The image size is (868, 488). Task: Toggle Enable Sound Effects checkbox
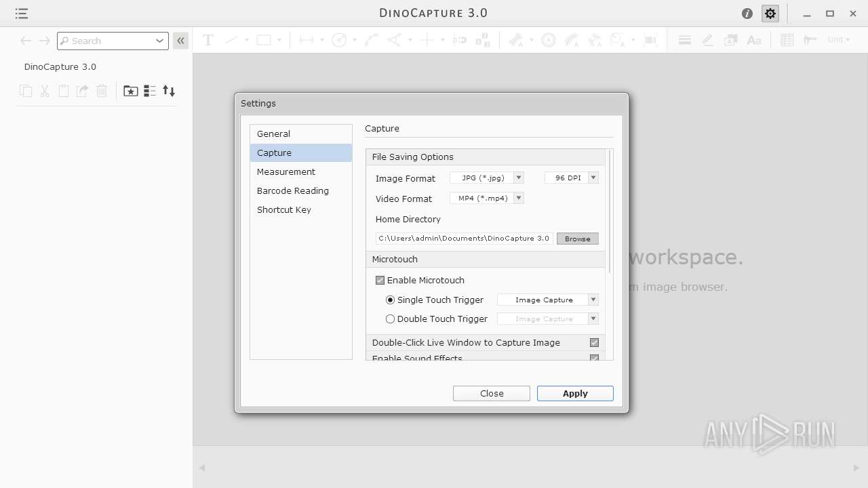[594, 358]
